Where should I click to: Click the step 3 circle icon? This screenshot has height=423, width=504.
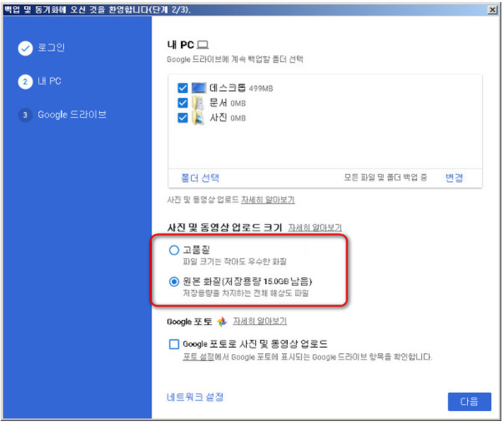click(25, 115)
